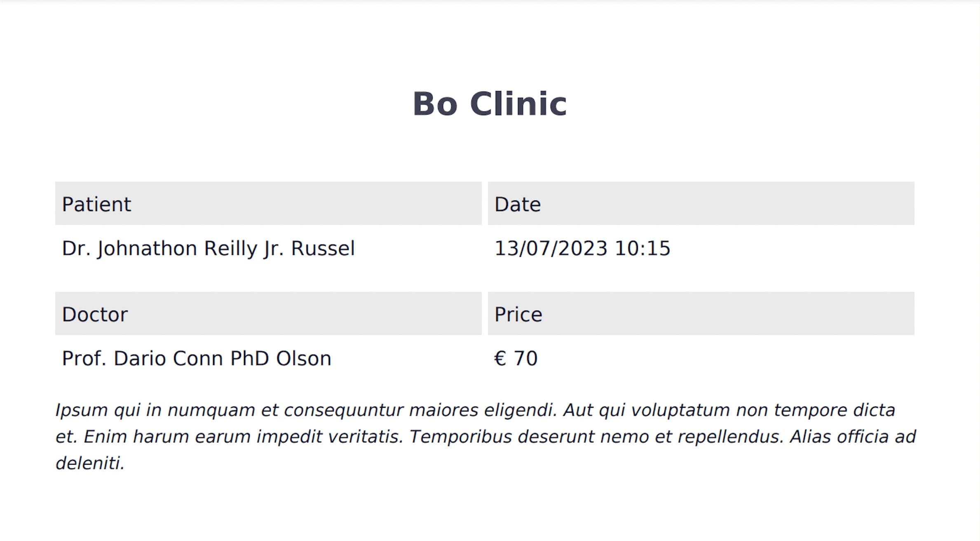Image resolution: width=980 pixels, height=541 pixels.
Task: Click the final word deleniti
Action: coord(89,463)
